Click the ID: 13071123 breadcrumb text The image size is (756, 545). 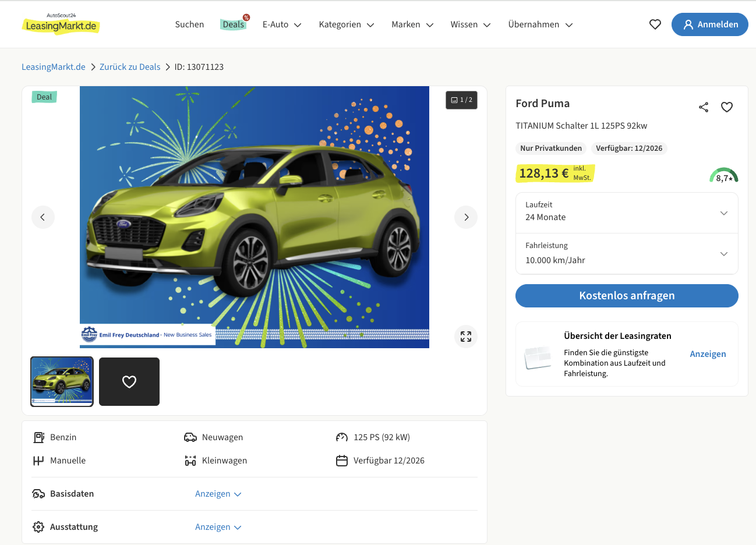tap(199, 67)
